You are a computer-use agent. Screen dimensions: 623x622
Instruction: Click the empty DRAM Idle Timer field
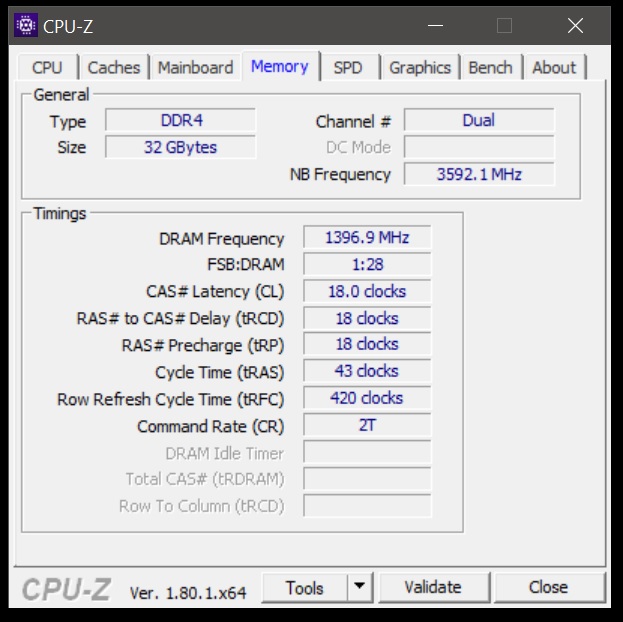coord(367,452)
